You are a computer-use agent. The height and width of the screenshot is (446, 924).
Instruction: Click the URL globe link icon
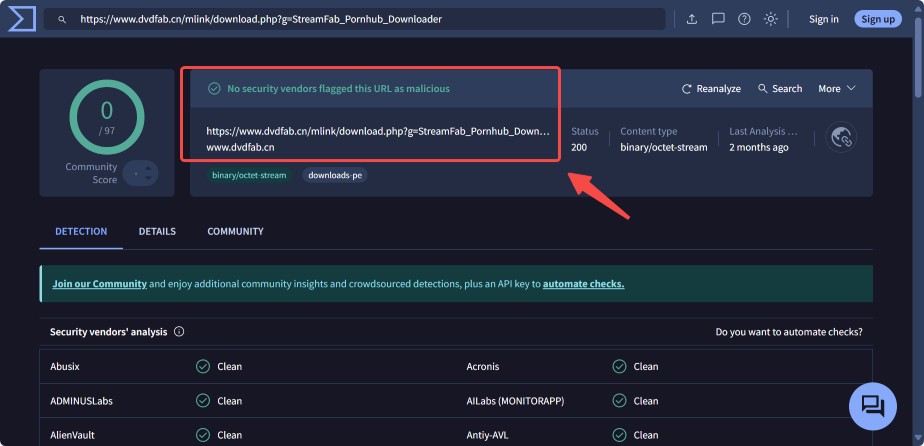coord(841,138)
